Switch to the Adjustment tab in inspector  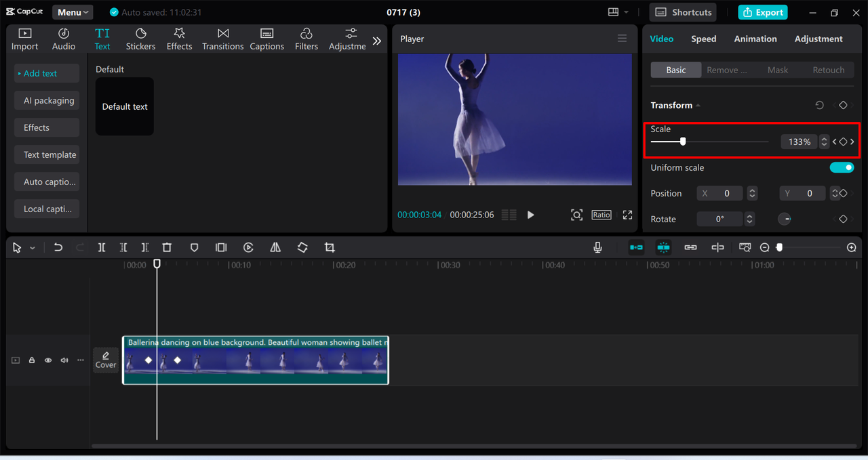tap(818, 39)
